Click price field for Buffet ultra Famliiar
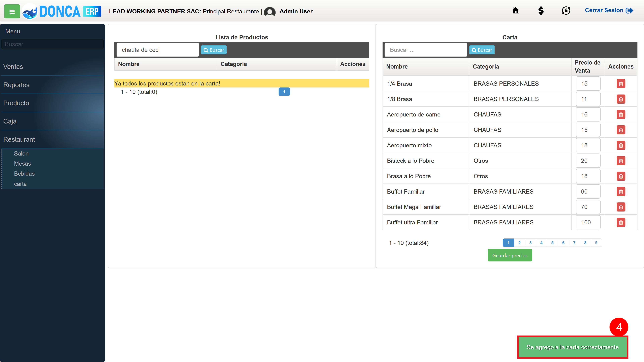The image size is (644, 362). [x=588, y=222]
